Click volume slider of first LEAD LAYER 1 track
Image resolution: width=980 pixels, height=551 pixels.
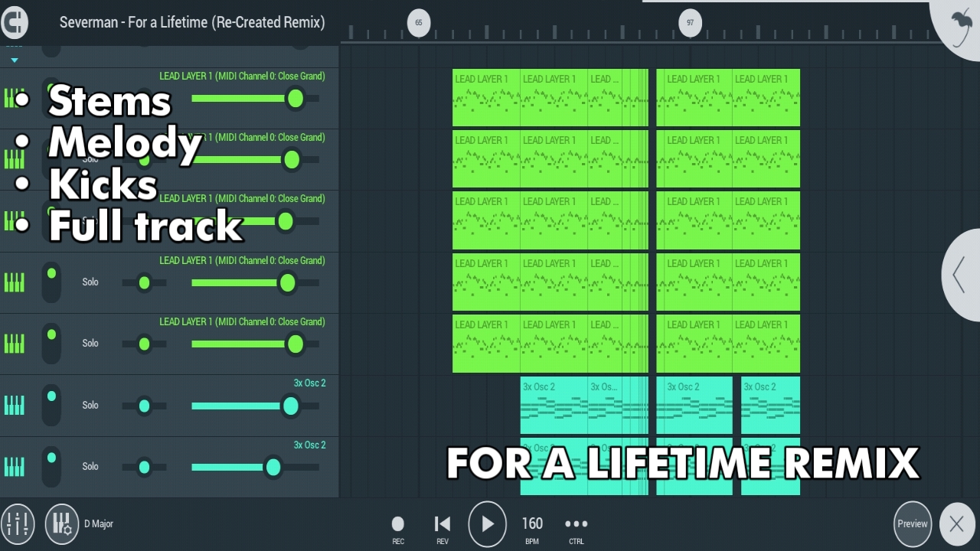tap(255, 99)
